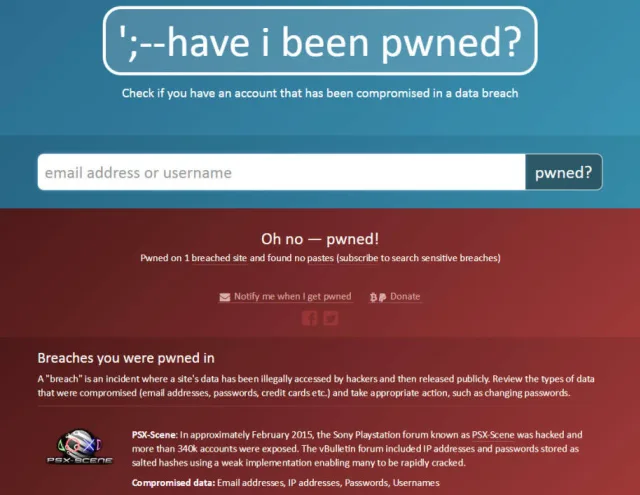The width and height of the screenshot is (640, 495).
Task: Click the Bitcoin donate icon
Action: point(373,297)
